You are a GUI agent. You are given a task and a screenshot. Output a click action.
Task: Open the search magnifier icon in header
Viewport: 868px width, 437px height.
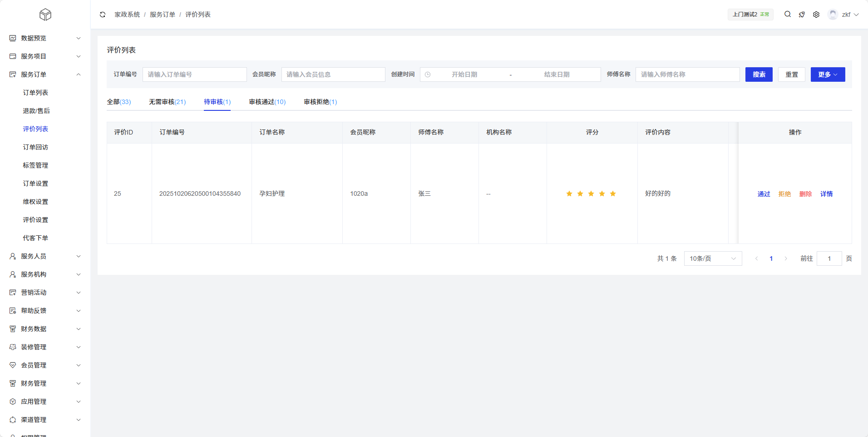(788, 15)
